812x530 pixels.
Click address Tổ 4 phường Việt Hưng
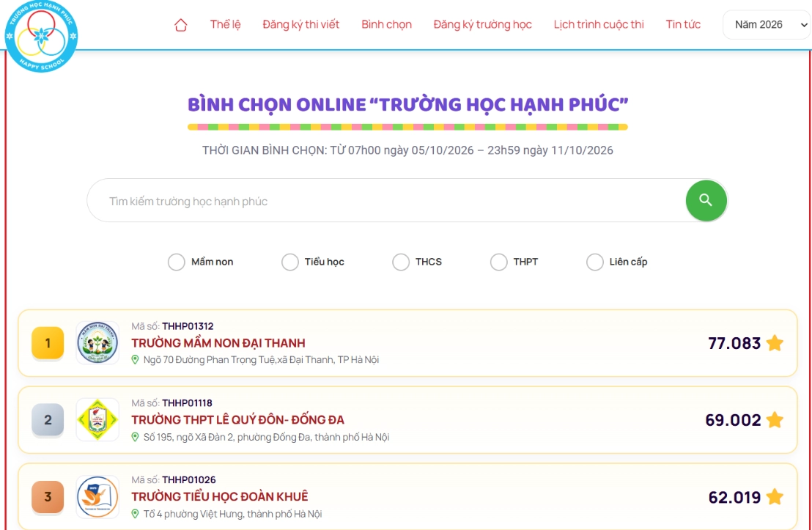pos(232,514)
